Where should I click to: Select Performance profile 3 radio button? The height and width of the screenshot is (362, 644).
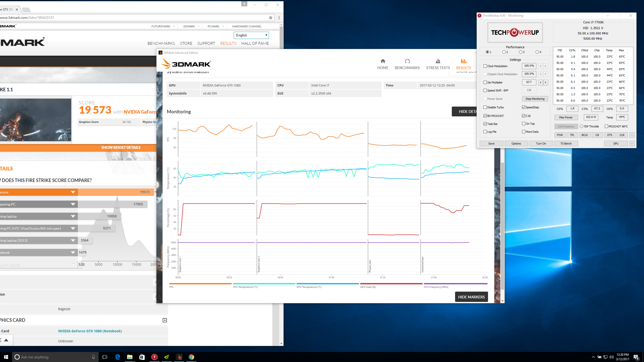click(520, 52)
